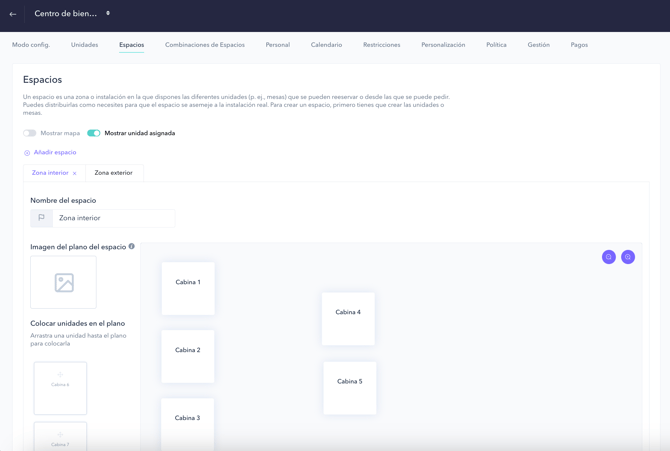Screen dimensions: 670x451
Task: Click the flag icon in name field
Action: (41, 218)
